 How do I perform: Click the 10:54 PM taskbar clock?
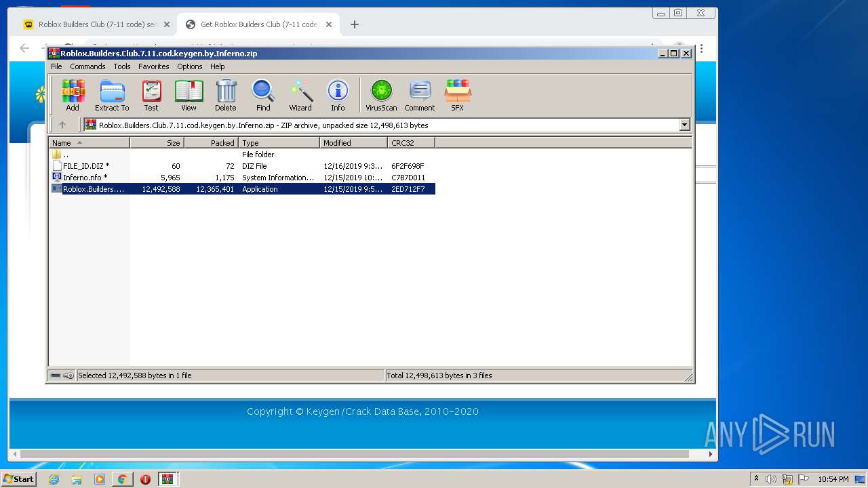pos(833,479)
